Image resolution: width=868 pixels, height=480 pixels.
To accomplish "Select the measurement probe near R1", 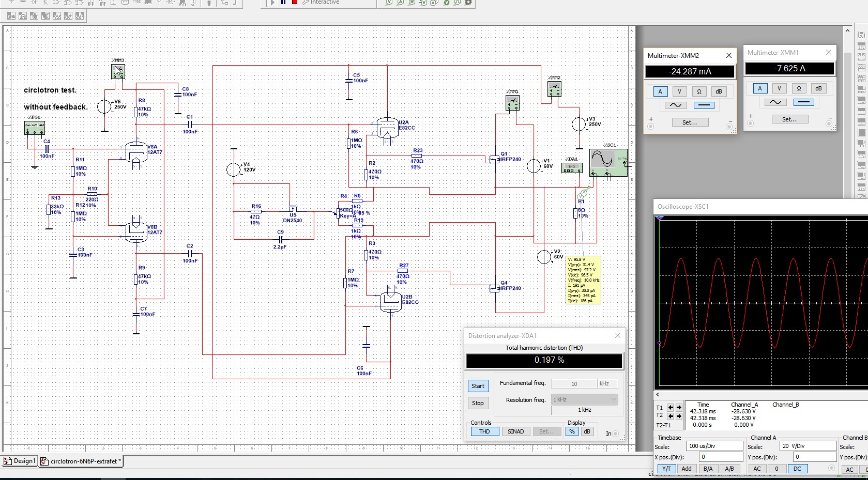I will click(x=584, y=194).
